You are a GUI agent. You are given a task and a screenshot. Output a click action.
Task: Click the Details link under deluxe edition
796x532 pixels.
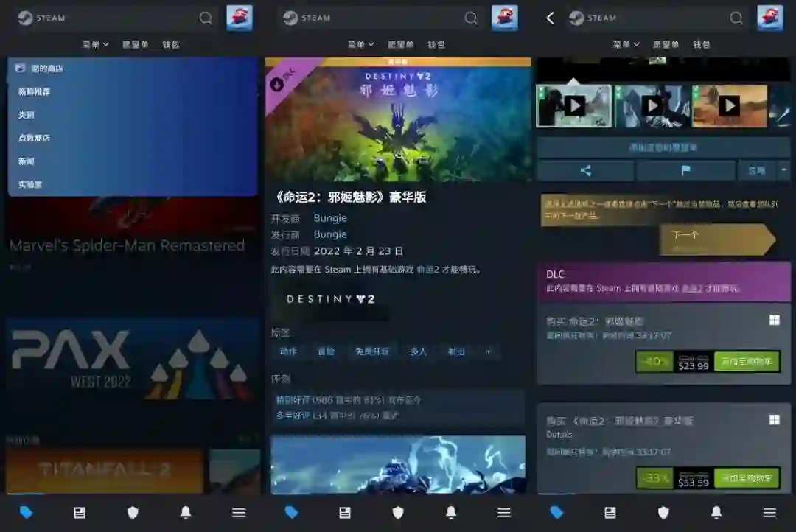pos(559,435)
